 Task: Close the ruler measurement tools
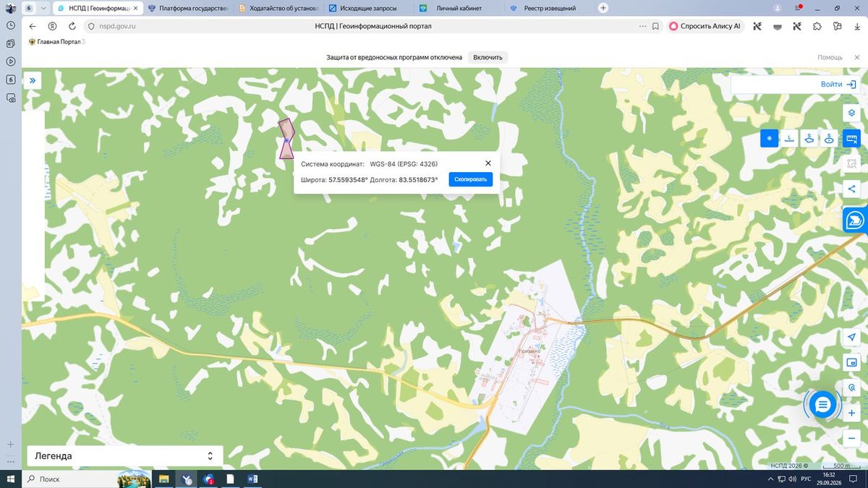click(851, 138)
